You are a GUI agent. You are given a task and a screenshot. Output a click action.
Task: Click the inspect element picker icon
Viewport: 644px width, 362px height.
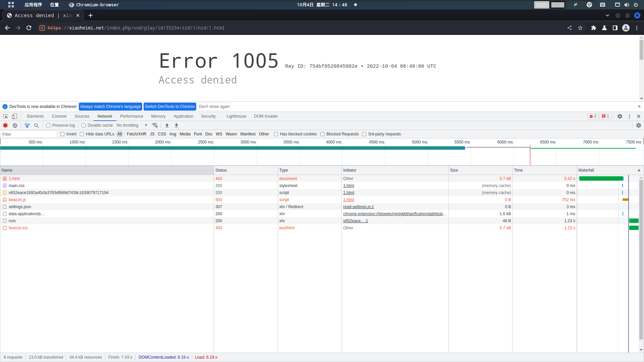pos(6,116)
